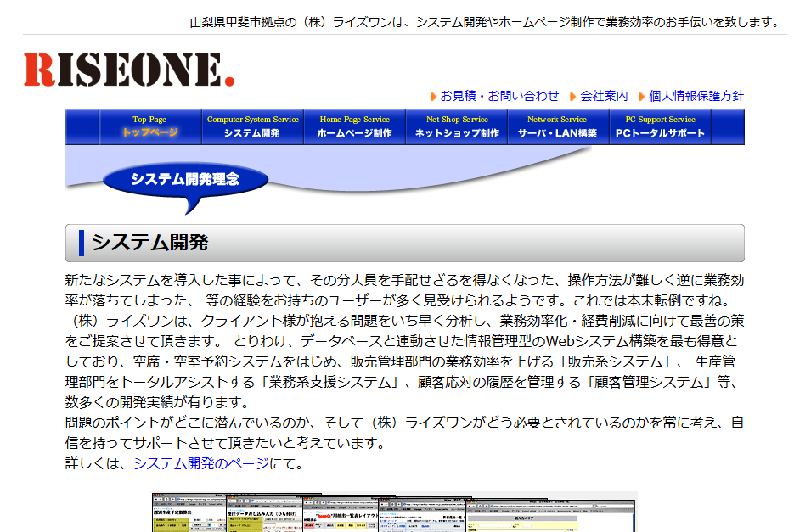Viewport: 811px width, 532px height.
Task: Click orange arrow beside 会社案内
Action: [x=573, y=97]
